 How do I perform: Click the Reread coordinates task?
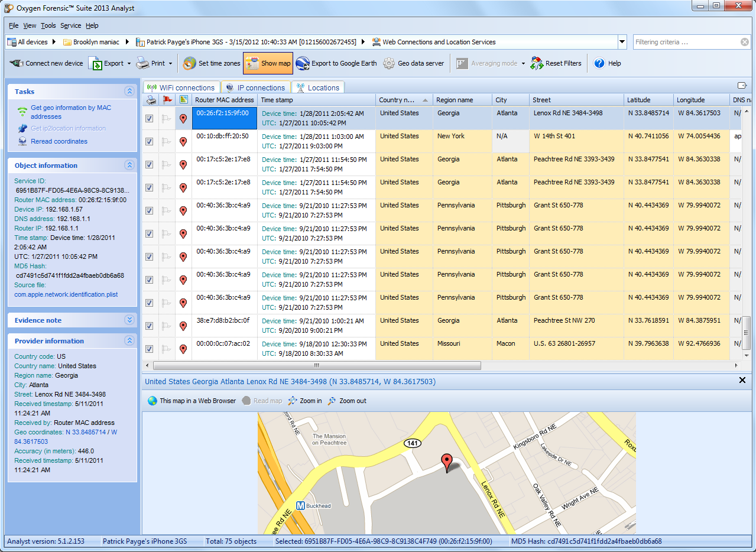coord(59,141)
